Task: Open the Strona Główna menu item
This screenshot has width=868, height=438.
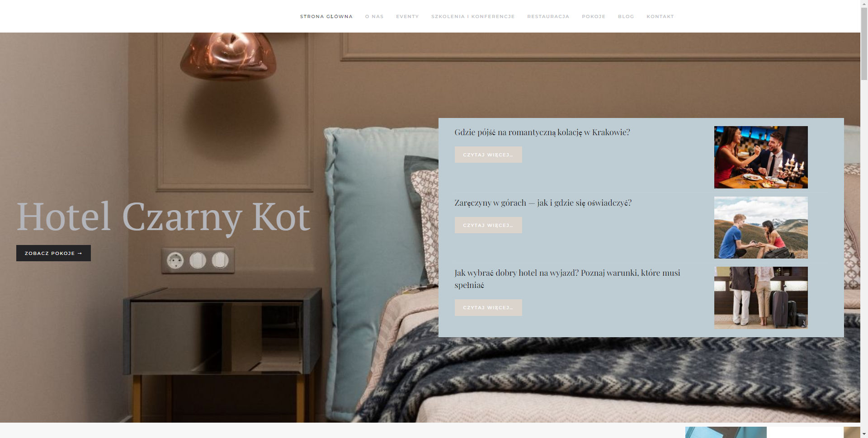Action: (326, 16)
